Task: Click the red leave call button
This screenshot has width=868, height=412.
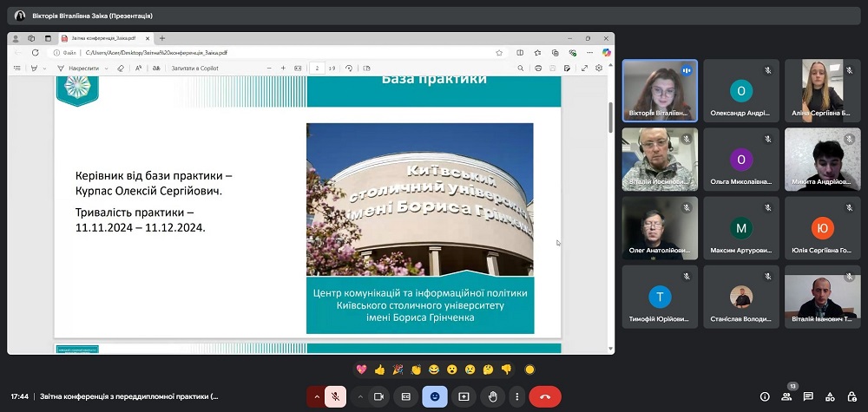Action: 545,396
